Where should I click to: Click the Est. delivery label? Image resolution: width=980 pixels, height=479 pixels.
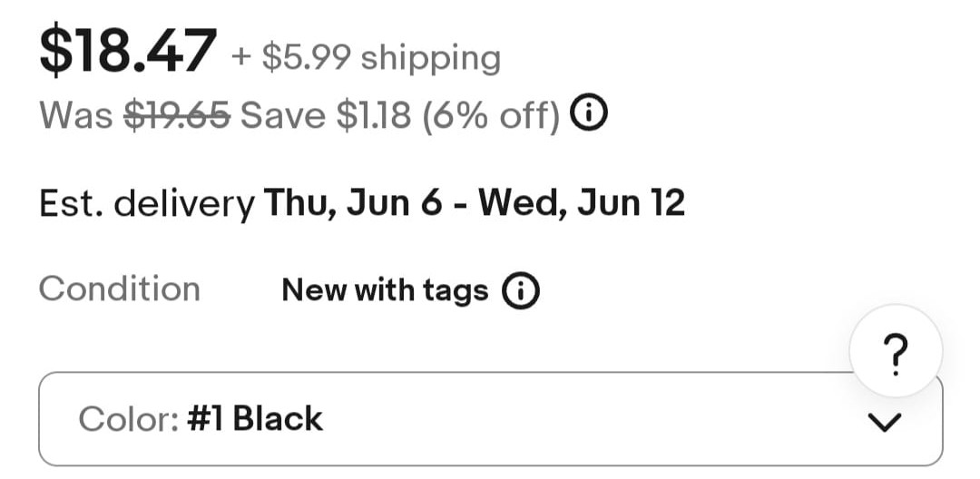coord(147,204)
